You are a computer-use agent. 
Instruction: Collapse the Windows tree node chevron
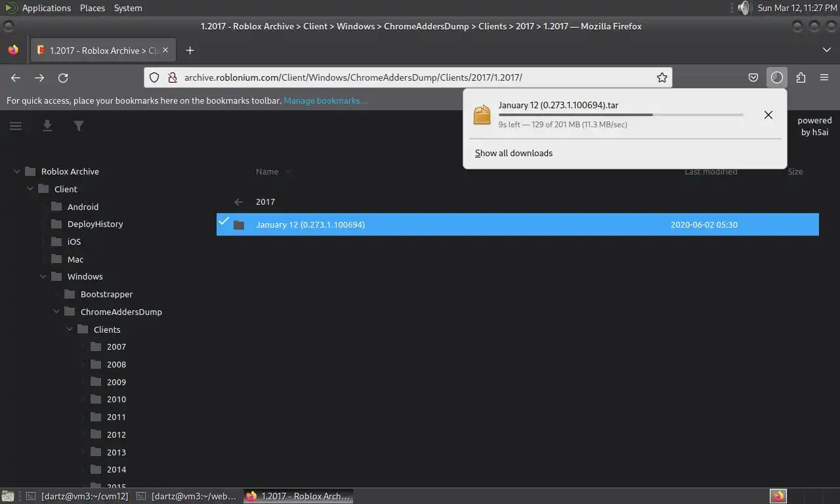43,276
